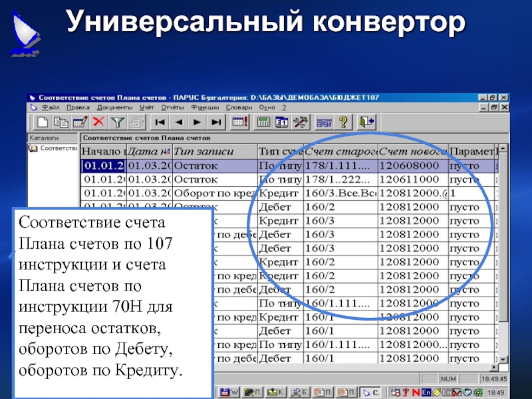This screenshot has height=399, width=532.
Task: Click the Парамет column header
Action: tap(471, 152)
